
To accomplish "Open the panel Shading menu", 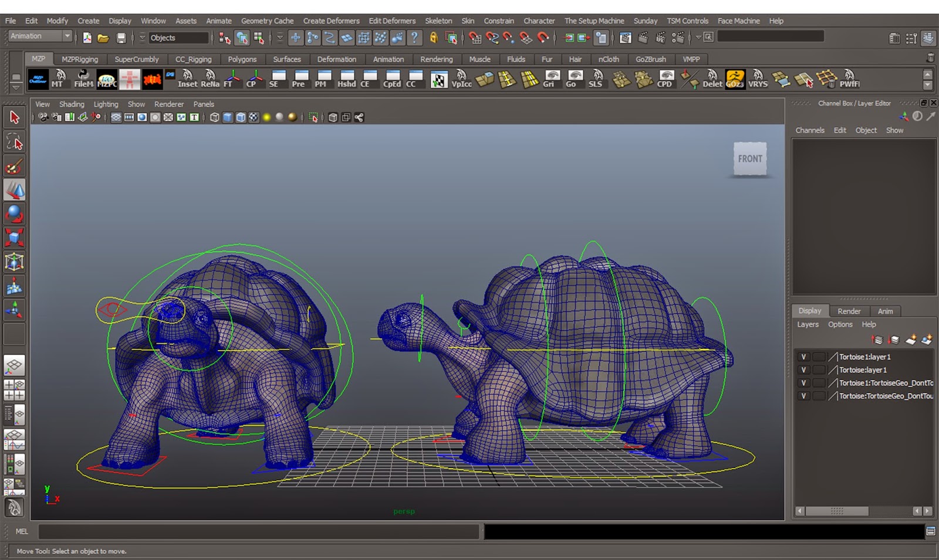I will (72, 104).
